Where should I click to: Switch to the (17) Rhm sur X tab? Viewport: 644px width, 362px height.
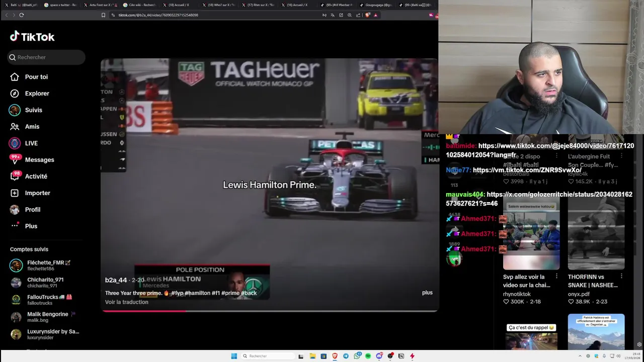(x=259, y=5)
